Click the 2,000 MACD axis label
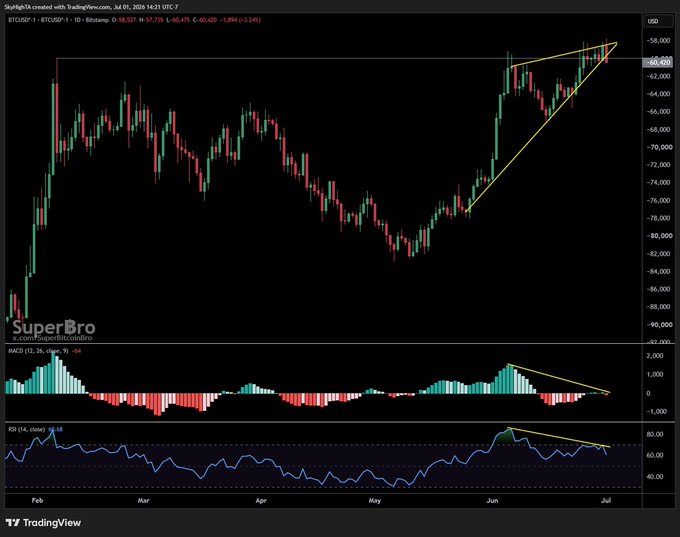The image size is (680, 537). tap(655, 356)
